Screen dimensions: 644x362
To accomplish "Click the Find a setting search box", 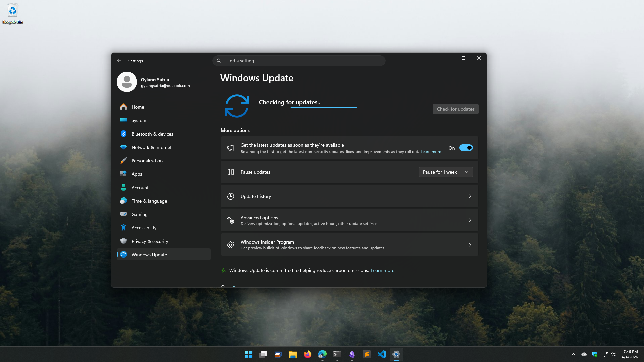I will pos(299,61).
